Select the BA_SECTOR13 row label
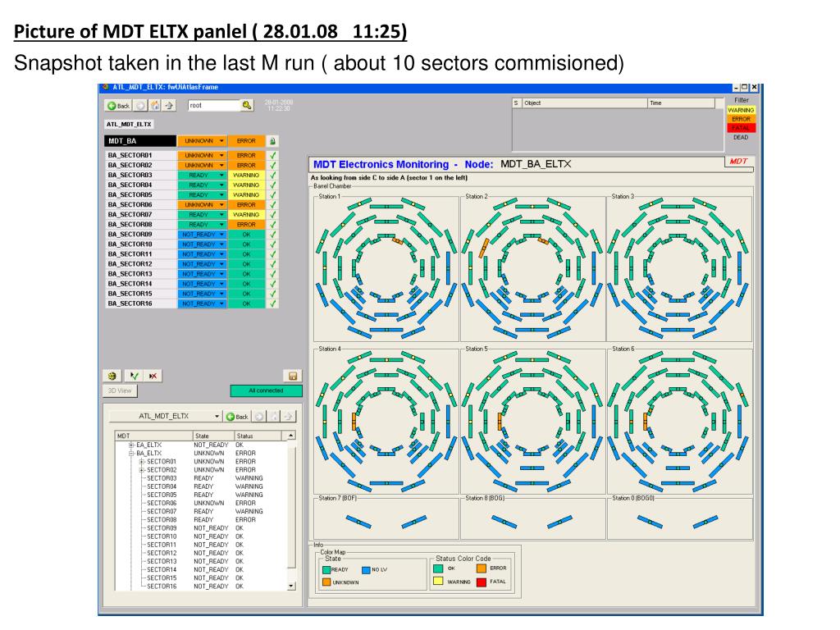This screenshot has width=840, height=630. (x=140, y=274)
